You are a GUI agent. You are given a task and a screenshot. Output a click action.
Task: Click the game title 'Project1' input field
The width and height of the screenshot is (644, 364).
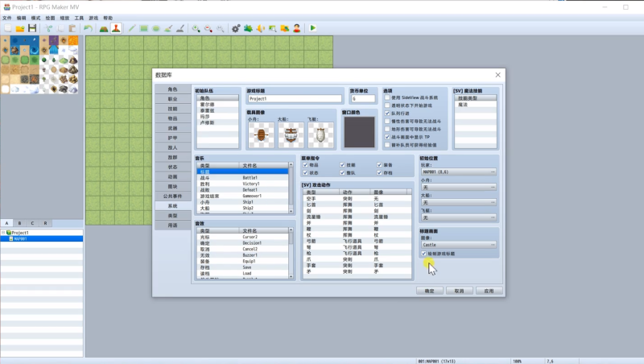click(x=295, y=98)
